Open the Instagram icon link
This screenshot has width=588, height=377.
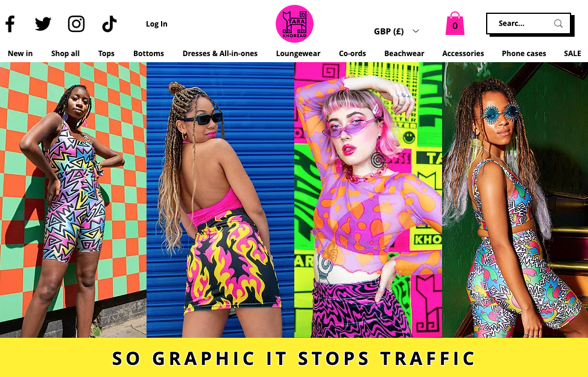coord(76,24)
